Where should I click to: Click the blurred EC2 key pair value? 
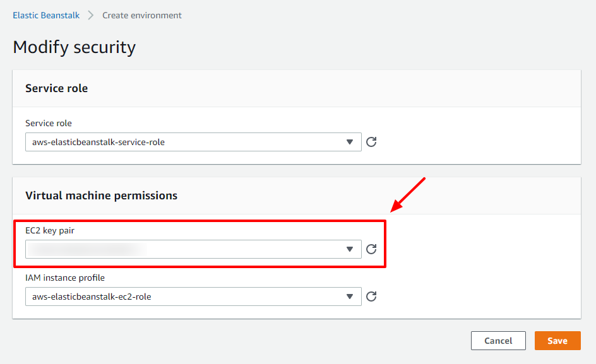(87, 249)
